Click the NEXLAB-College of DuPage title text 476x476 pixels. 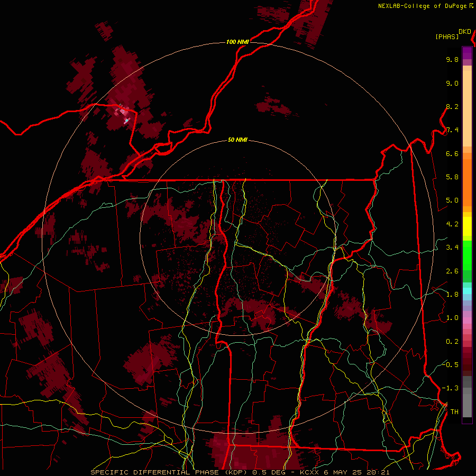(422, 6)
